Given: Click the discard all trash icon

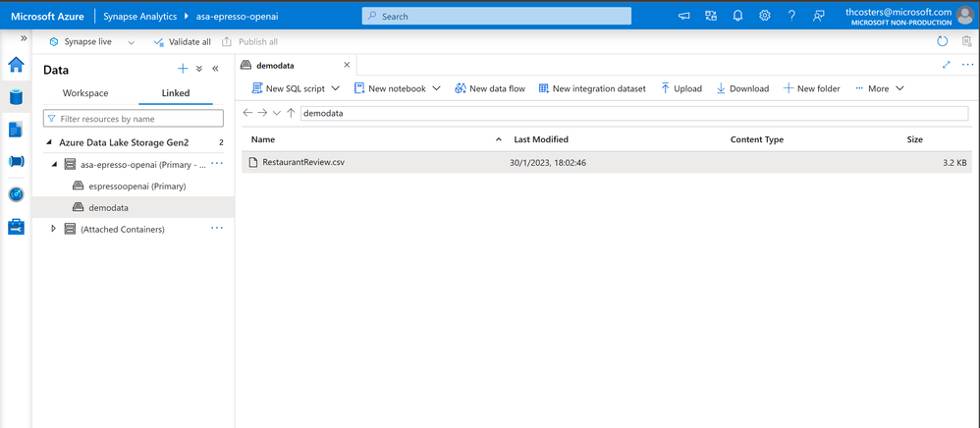Looking at the screenshot, I should coord(966,42).
